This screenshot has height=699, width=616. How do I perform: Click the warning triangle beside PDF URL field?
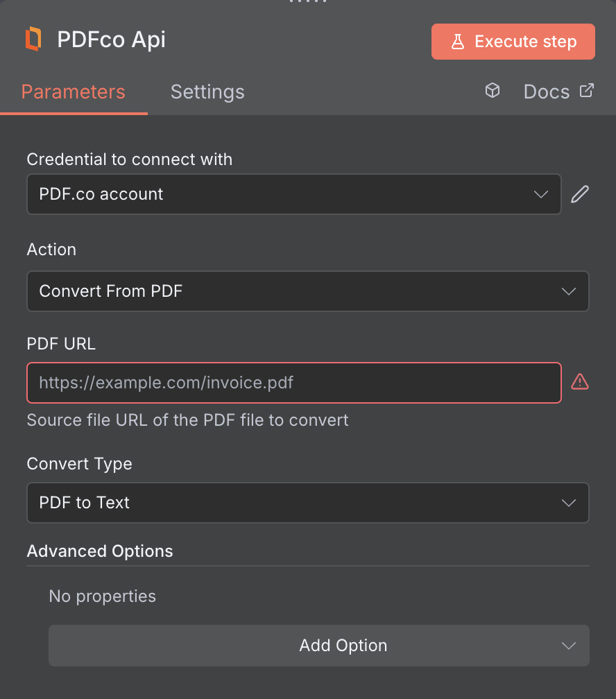click(580, 381)
